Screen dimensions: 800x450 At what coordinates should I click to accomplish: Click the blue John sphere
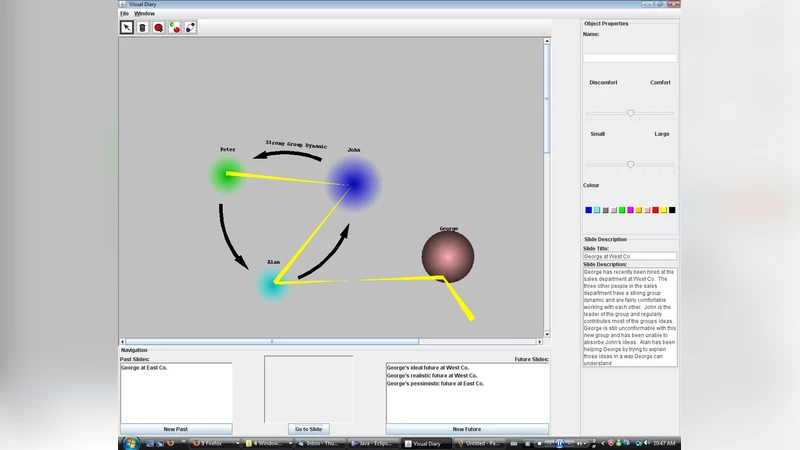[353, 184]
